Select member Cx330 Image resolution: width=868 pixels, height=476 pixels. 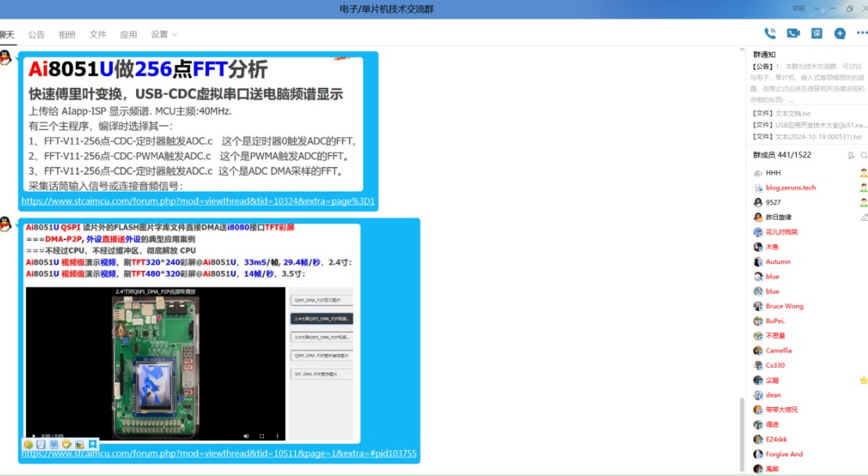tap(775, 366)
